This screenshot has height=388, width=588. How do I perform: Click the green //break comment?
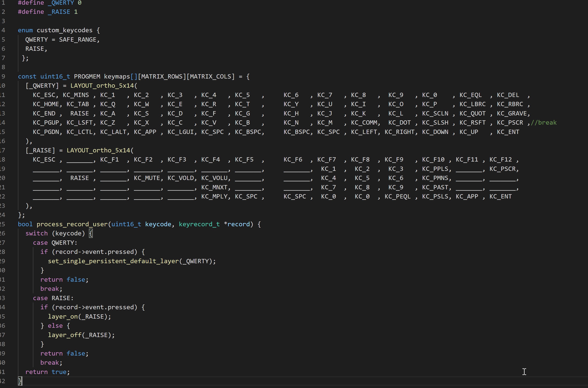(x=544, y=122)
